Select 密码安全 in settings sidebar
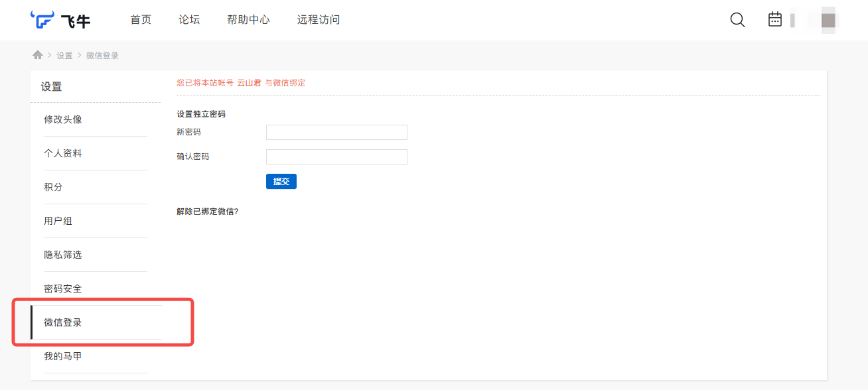 coord(63,289)
